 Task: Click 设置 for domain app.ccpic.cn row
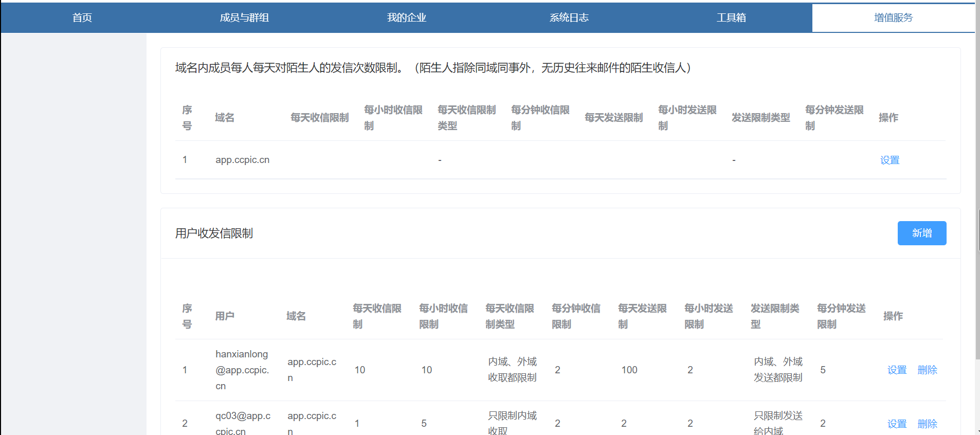[x=890, y=160]
